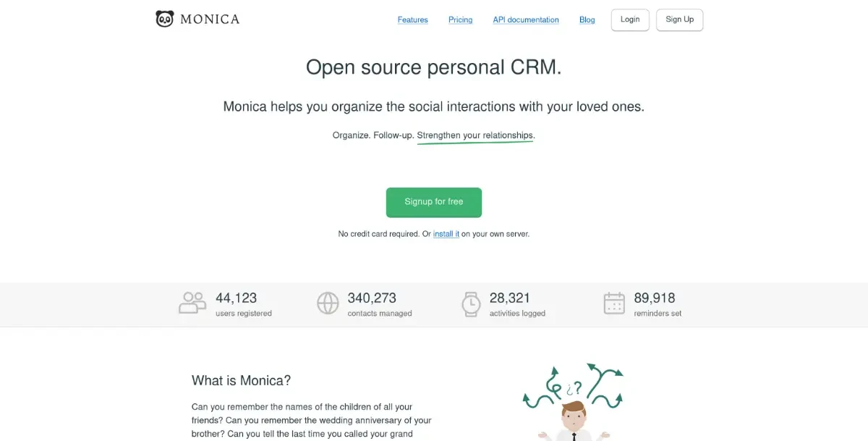Screen dimensions: 868x441
Task: Open the API documentation link
Action: coord(526,20)
